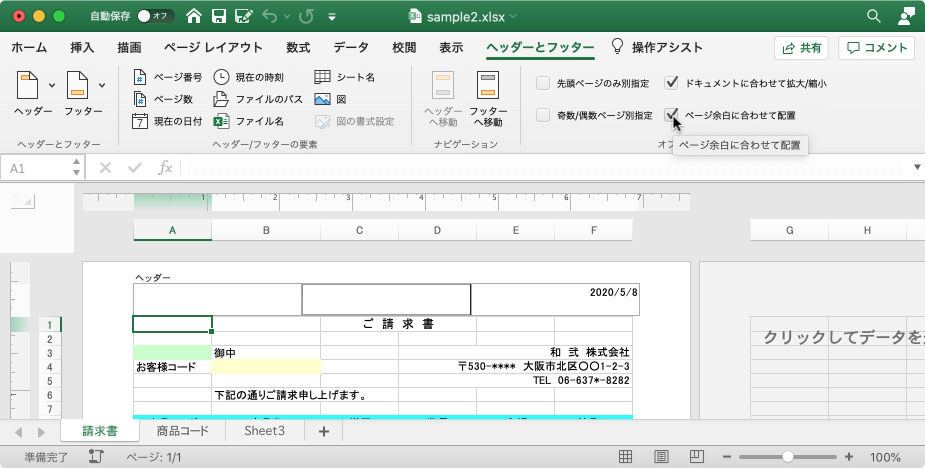
Task: Open the 表示 tab
Action: point(451,48)
